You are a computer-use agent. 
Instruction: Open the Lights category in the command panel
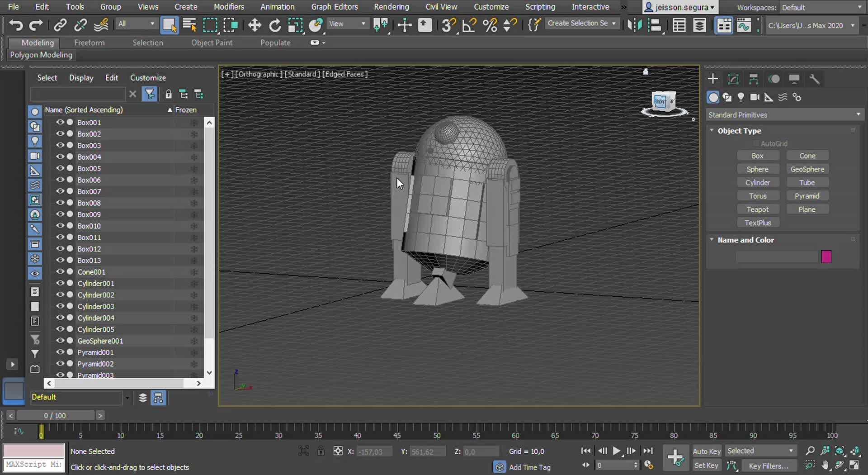[x=741, y=97]
